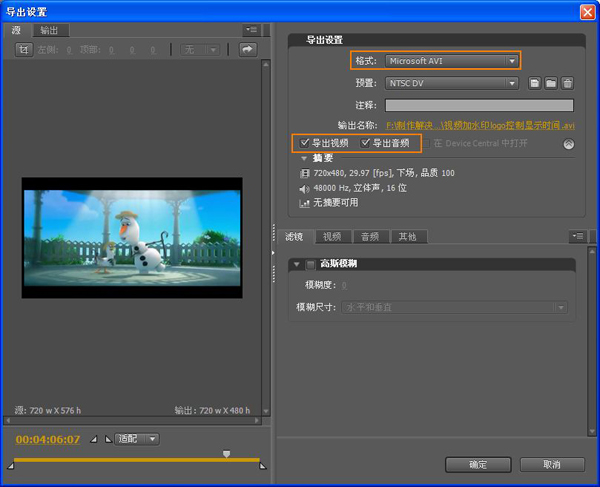Click the 48000 Hz audio summary text

360,188
